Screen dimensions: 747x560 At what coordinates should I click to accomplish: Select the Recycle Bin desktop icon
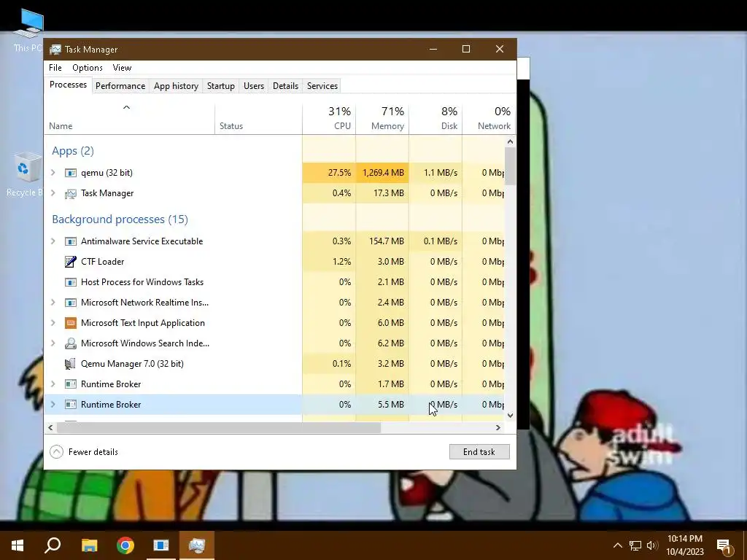click(24, 174)
